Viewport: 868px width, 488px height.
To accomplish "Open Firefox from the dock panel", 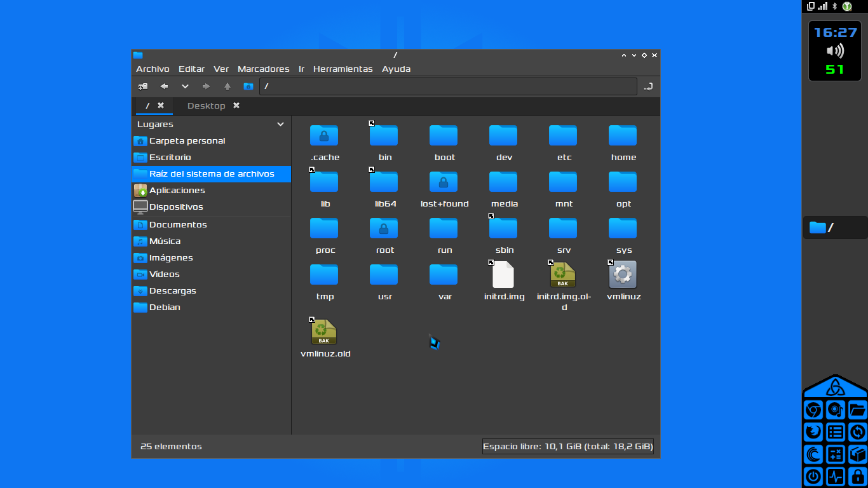I will click(x=813, y=433).
